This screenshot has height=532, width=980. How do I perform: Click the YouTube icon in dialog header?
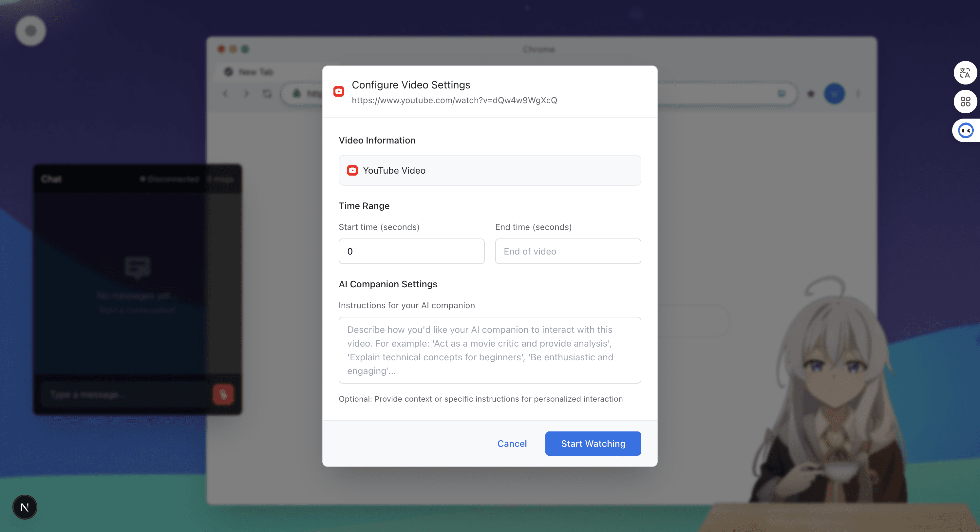click(x=338, y=91)
